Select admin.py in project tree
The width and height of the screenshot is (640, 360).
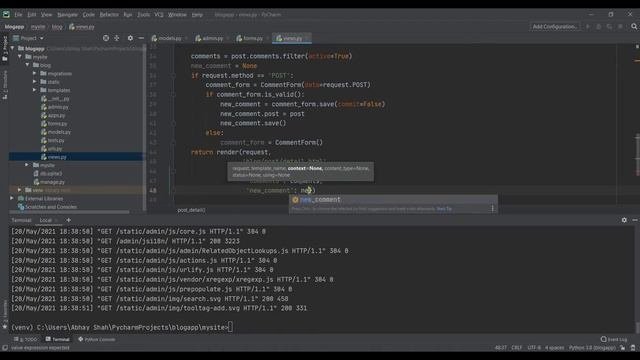click(55, 107)
